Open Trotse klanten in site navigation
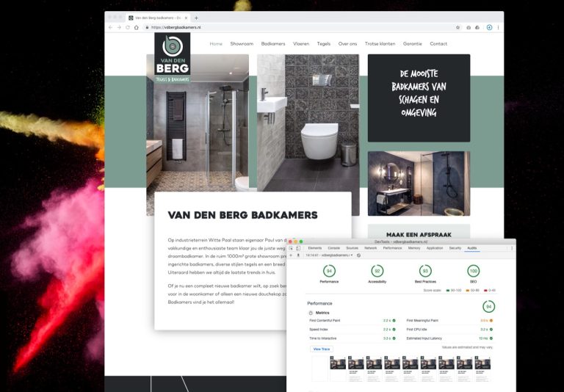 pos(380,44)
